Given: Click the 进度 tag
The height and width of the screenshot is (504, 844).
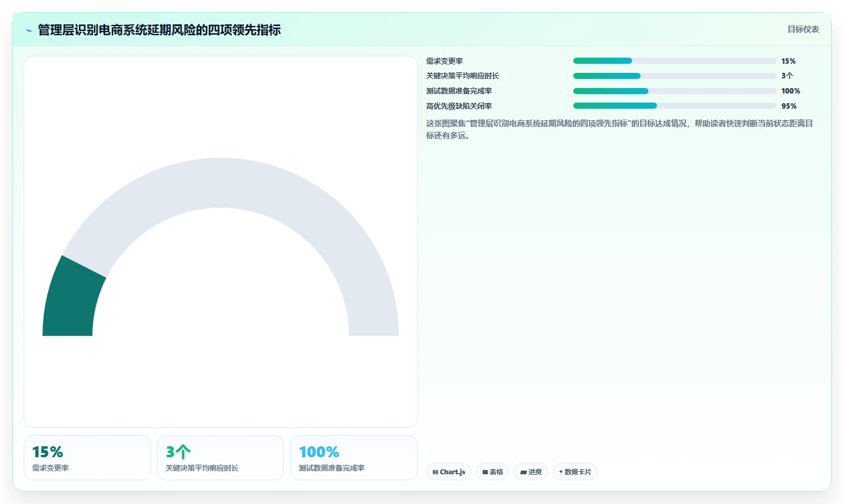Looking at the screenshot, I should [x=531, y=472].
